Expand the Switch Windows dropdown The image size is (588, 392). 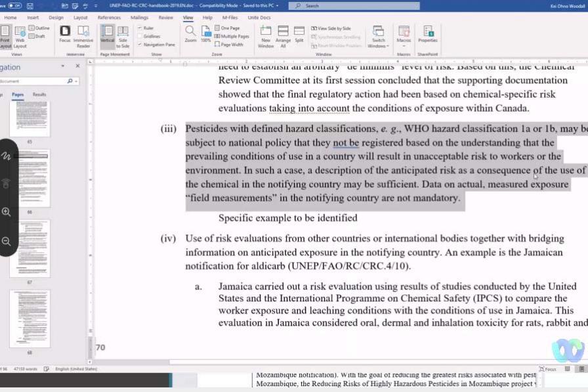pos(379,37)
